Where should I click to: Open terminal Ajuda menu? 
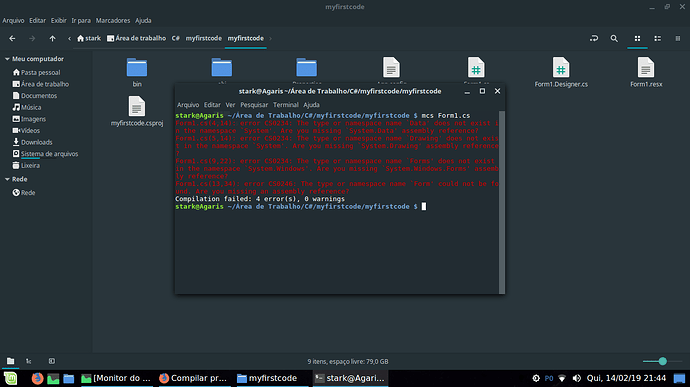[x=311, y=105]
